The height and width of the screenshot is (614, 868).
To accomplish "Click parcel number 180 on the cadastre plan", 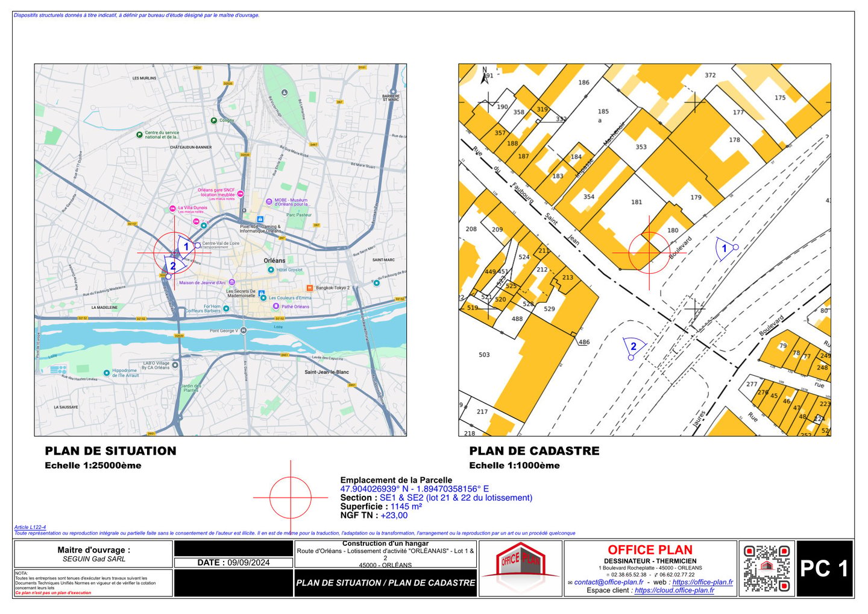I will (x=673, y=230).
